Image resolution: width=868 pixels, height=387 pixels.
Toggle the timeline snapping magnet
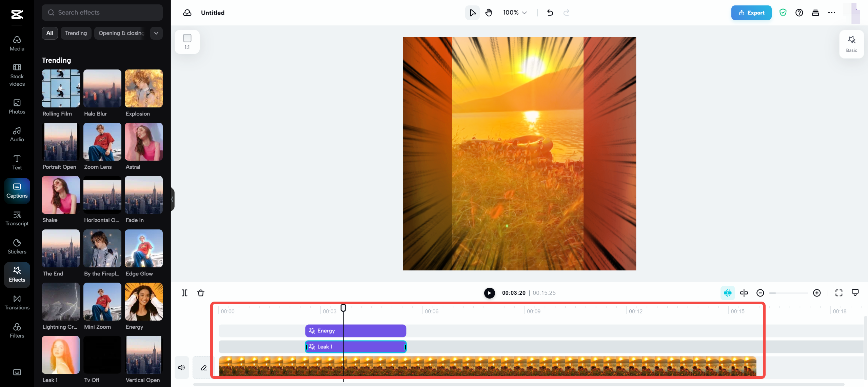pyautogui.click(x=728, y=293)
